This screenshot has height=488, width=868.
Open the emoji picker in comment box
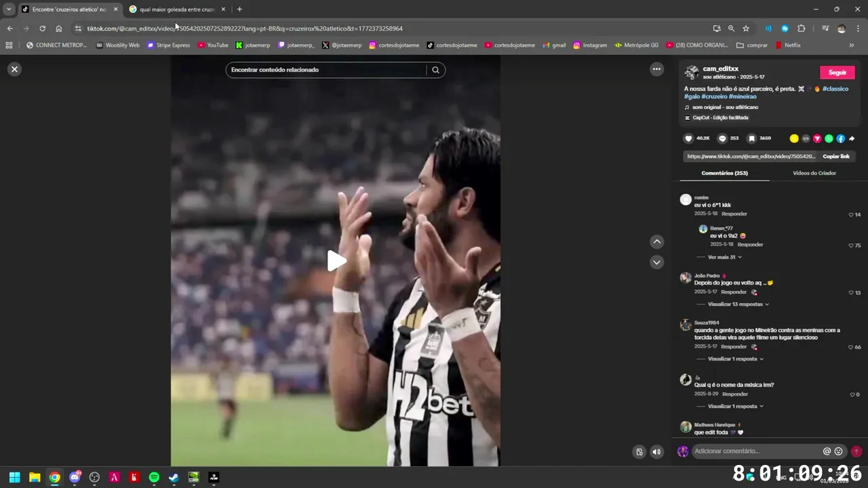coord(839,451)
